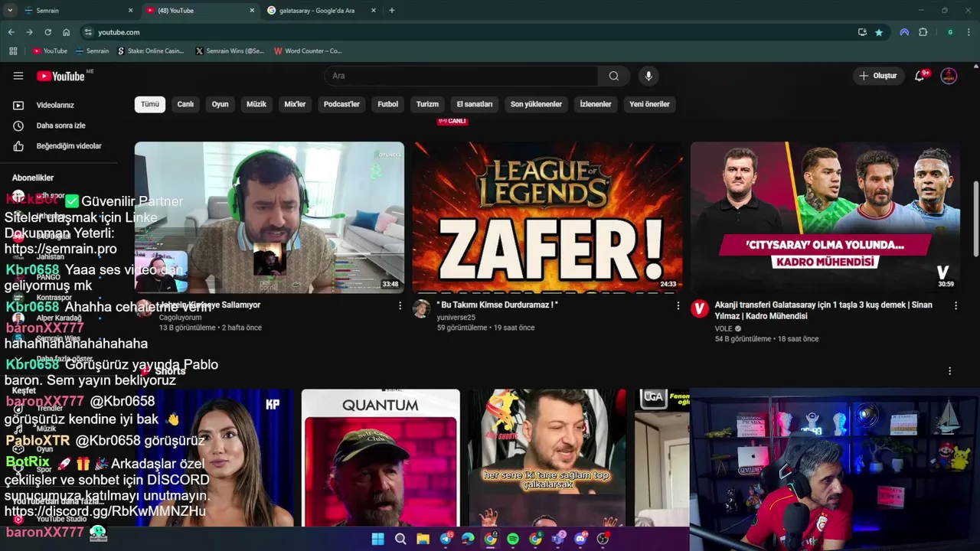Image resolution: width=980 pixels, height=551 pixels.
Task: Open the YouTube hamburger guide menu
Action: tap(18, 76)
